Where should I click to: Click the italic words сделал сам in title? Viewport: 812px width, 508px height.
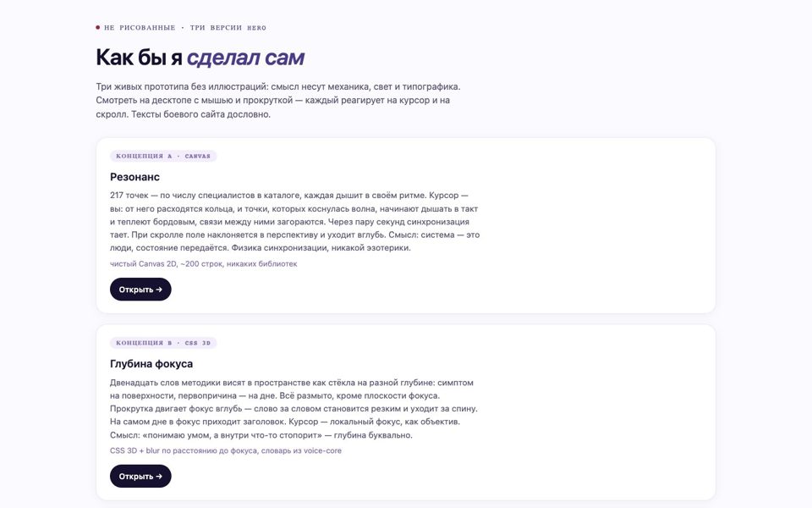[x=245, y=58]
